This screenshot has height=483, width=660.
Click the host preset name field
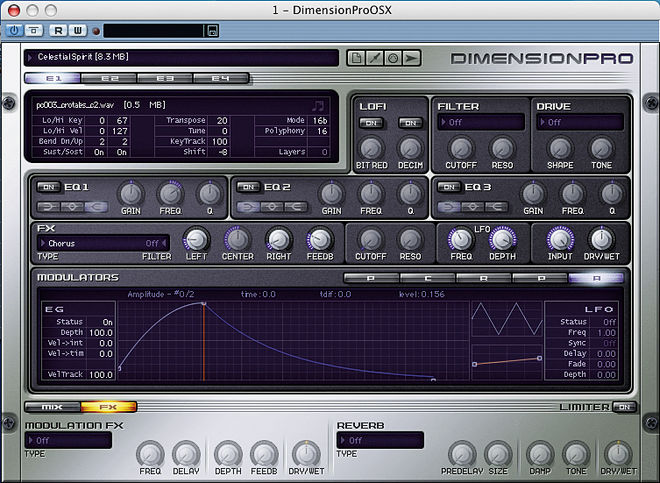click(x=153, y=30)
